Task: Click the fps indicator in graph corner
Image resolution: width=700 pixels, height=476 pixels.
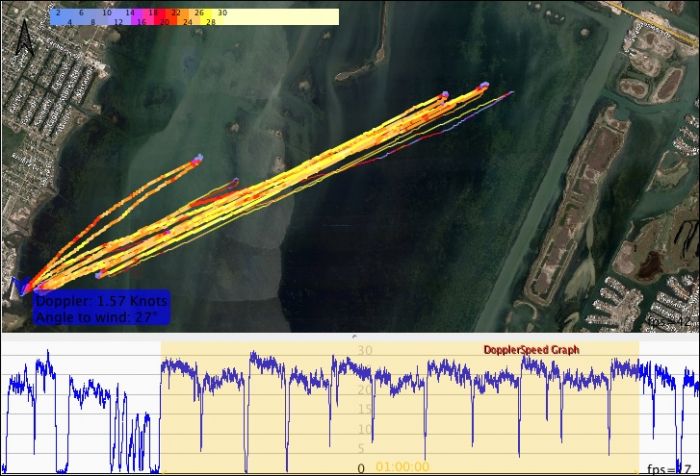Action: point(671,467)
